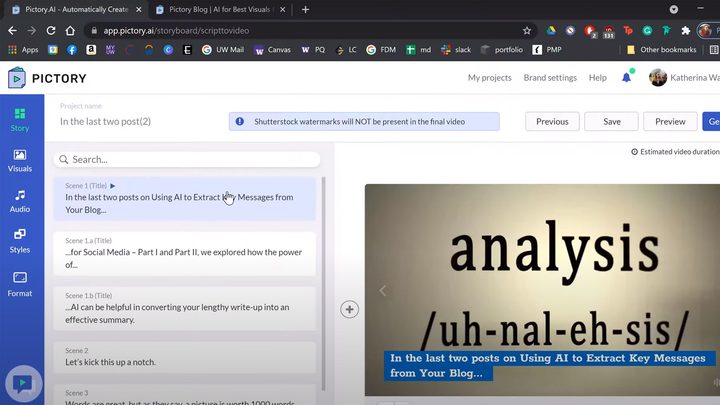The image size is (720, 405).
Task: Click the scene Search field
Action: pos(187,159)
